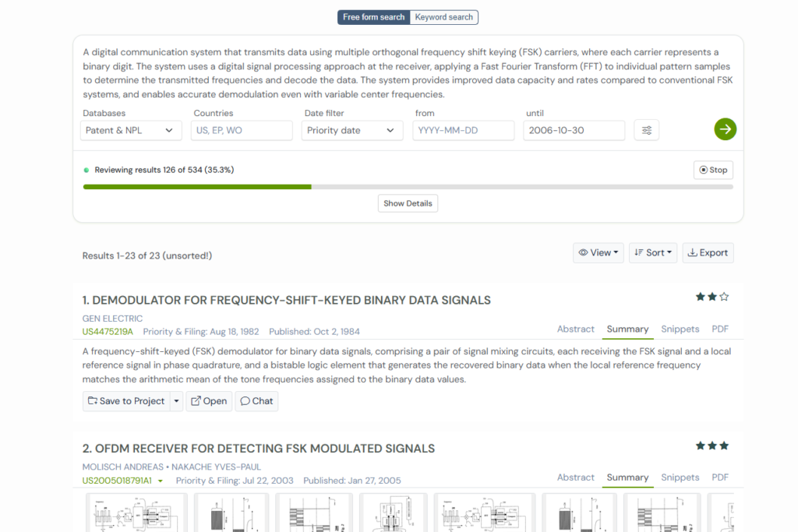Open the Sort options dropdown

652,252
